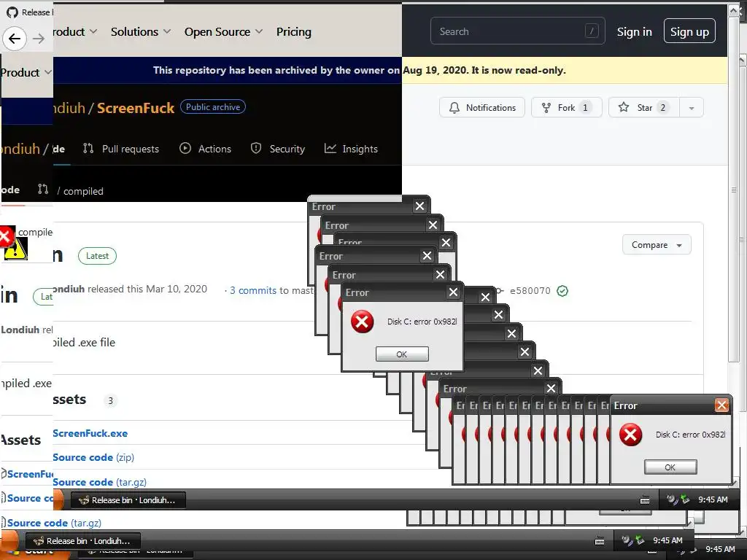Click the Fork button
Image resolution: width=747 pixels, height=560 pixels.
[567, 108]
